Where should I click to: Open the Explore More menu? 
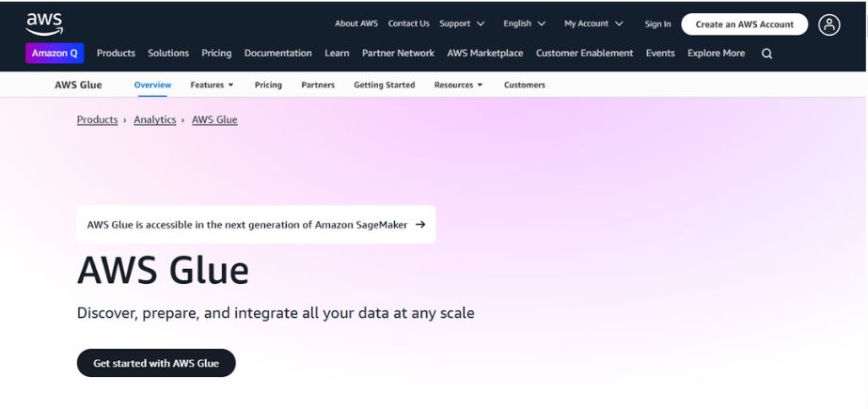716,54
